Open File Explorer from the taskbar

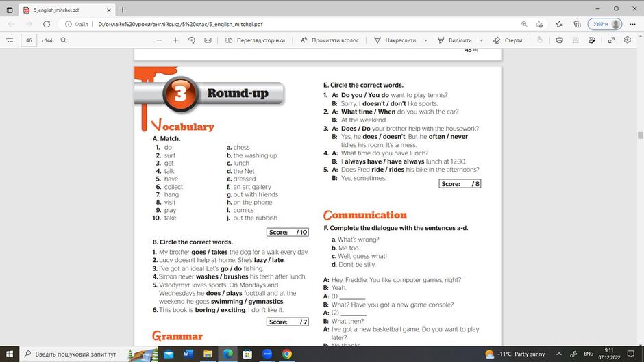208,354
